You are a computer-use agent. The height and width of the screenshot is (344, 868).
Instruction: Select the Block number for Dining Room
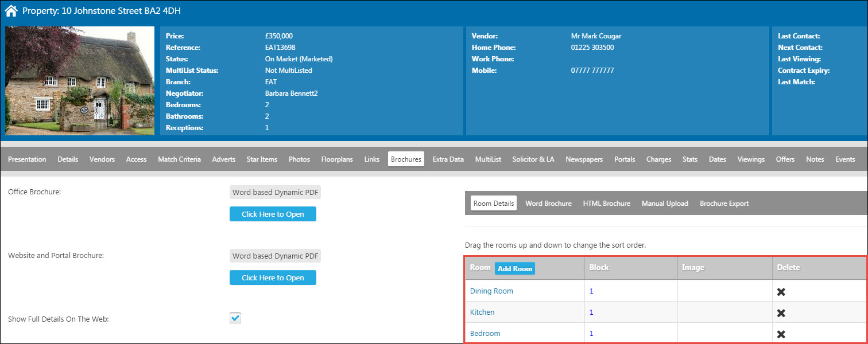[591, 291]
